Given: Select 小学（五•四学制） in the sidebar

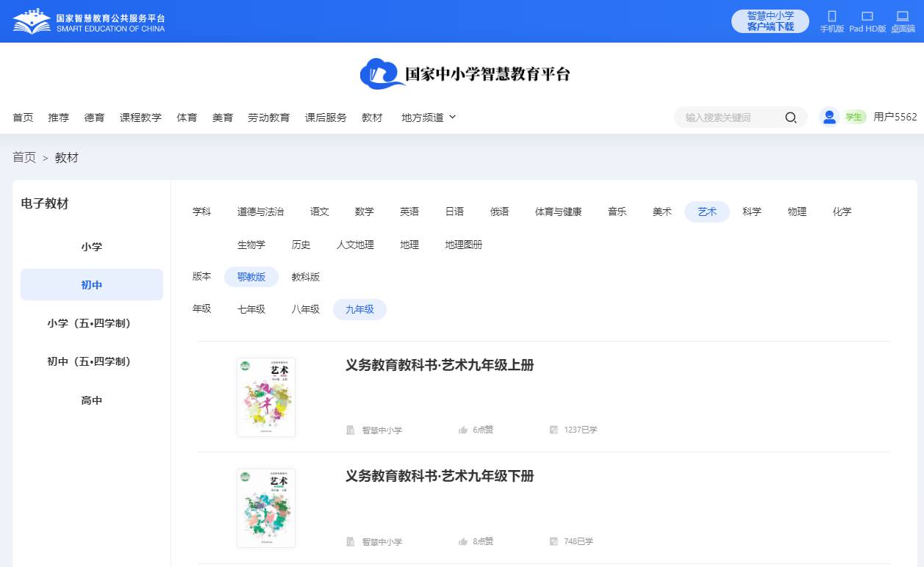Looking at the screenshot, I should click(x=92, y=323).
